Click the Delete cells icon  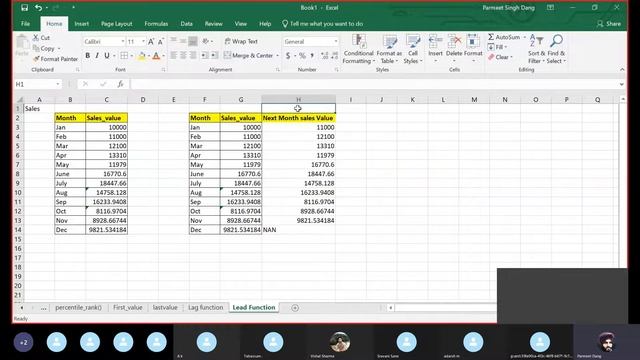[454, 42]
